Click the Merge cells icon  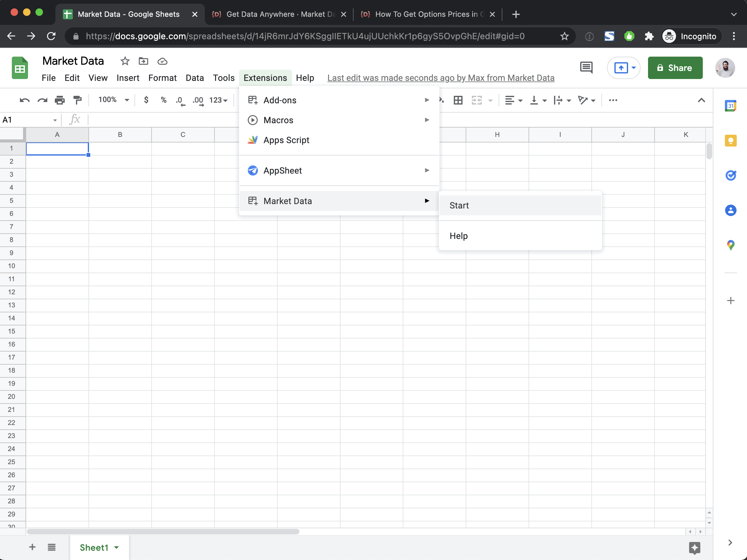pyautogui.click(x=477, y=100)
